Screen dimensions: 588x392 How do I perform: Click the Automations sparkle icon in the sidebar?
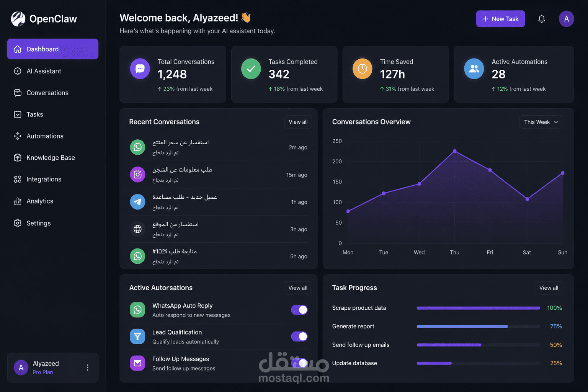18,136
